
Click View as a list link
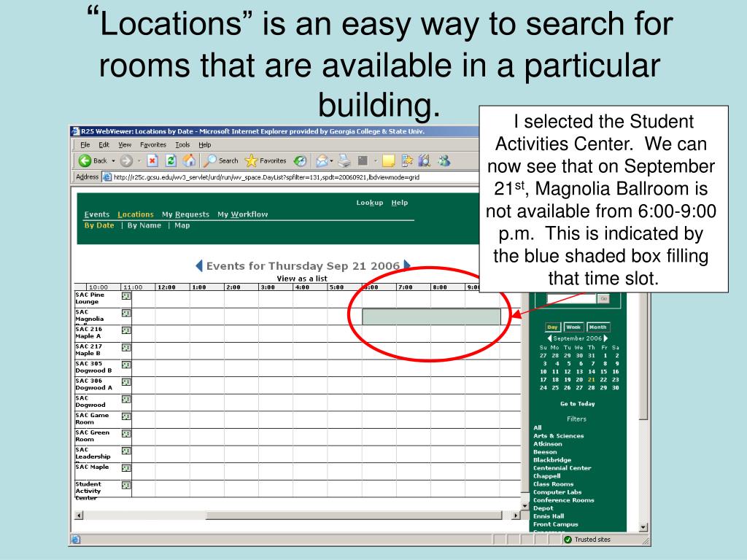(302, 279)
